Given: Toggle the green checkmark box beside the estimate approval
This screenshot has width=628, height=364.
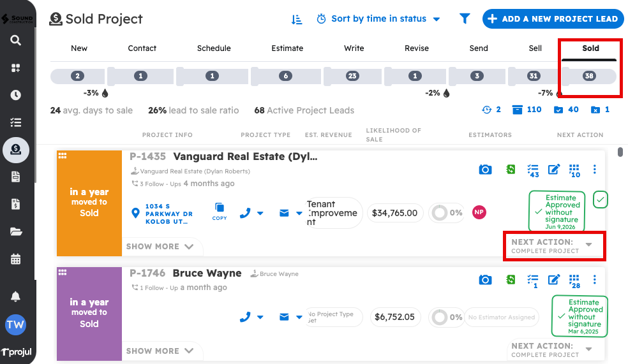Looking at the screenshot, I should (601, 200).
